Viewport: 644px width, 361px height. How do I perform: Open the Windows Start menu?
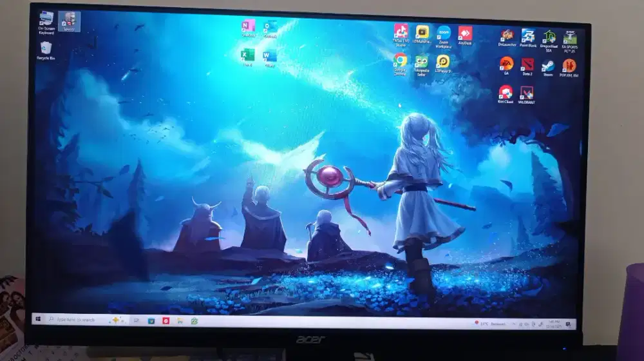click(38, 318)
